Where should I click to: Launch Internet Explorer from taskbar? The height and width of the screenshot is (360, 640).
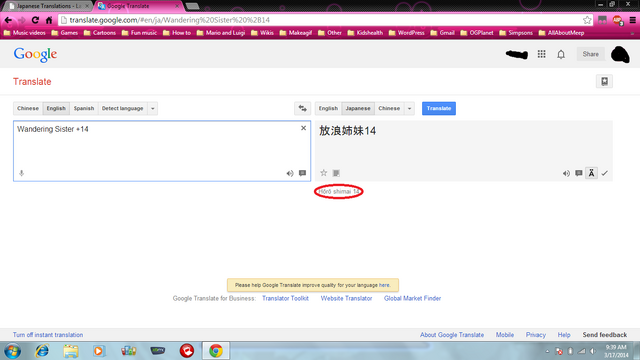[x=42, y=351]
